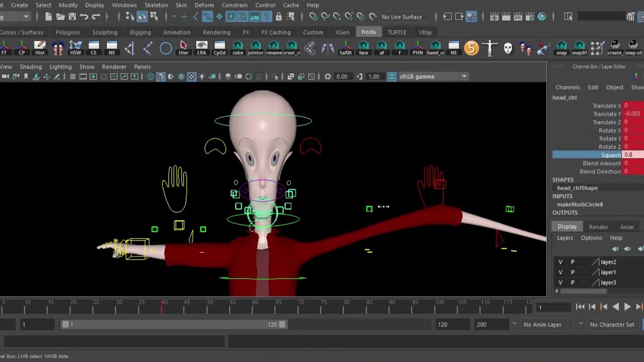Toggle the P playback flag on layer1
The height and width of the screenshot is (362, 644).
[x=572, y=272]
